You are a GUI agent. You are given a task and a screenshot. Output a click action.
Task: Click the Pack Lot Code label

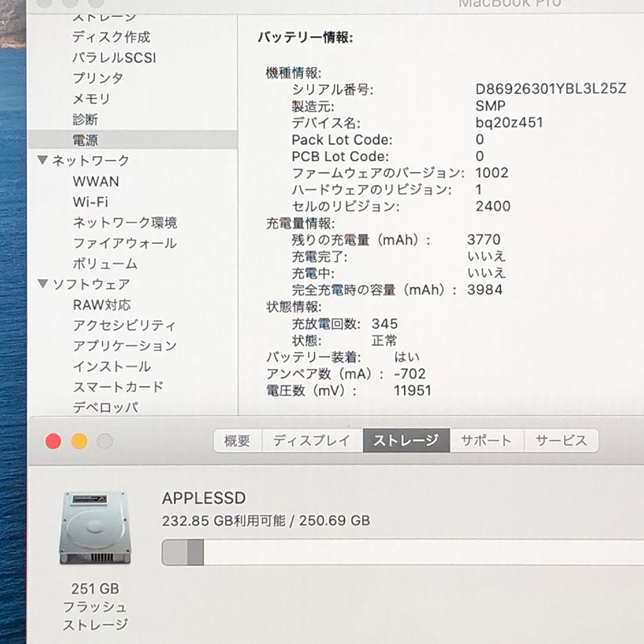click(x=342, y=140)
